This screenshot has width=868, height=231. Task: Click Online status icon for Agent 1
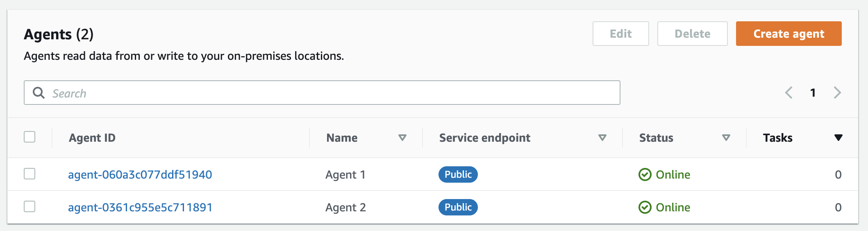645,174
